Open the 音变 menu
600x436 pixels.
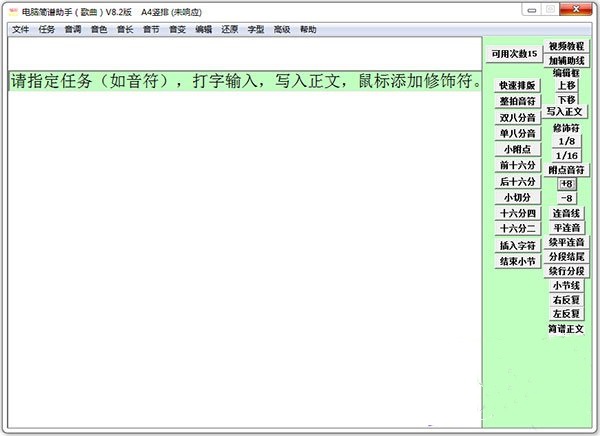[177, 29]
